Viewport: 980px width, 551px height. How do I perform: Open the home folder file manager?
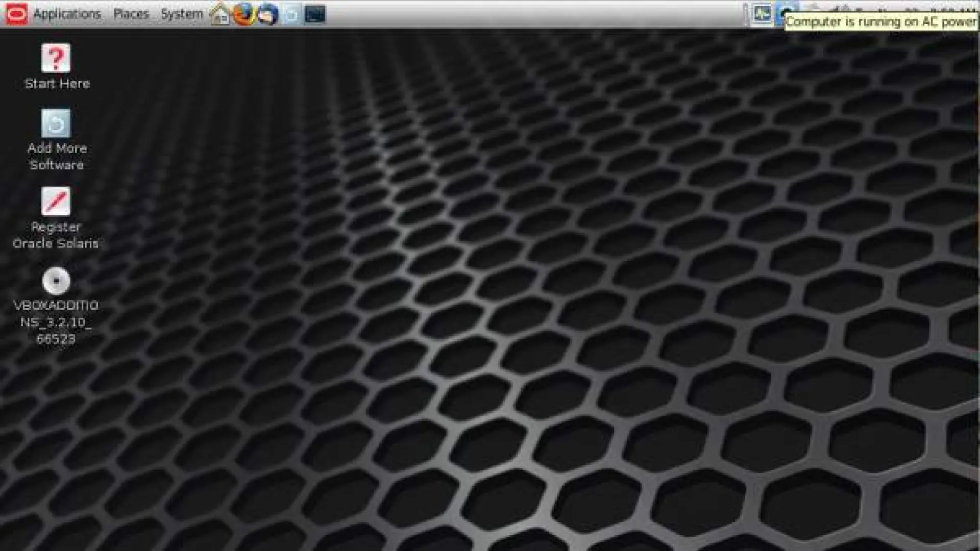pos(219,14)
